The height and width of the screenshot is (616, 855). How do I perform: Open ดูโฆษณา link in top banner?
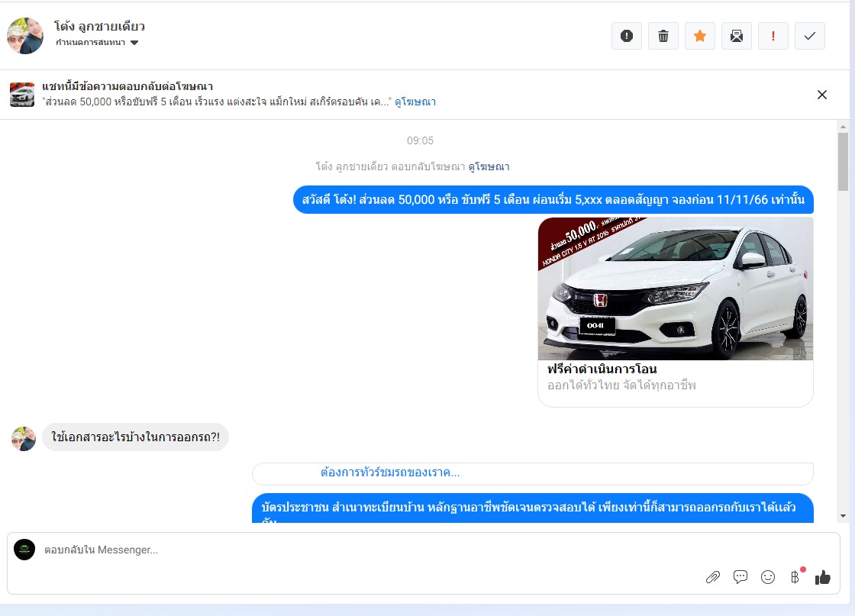(415, 102)
